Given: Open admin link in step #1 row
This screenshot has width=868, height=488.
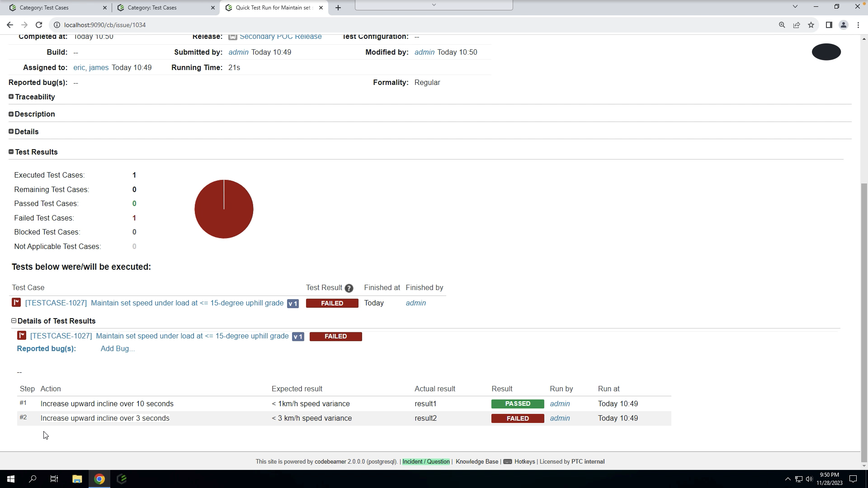Looking at the screenshot, I should tap(560, 404).
